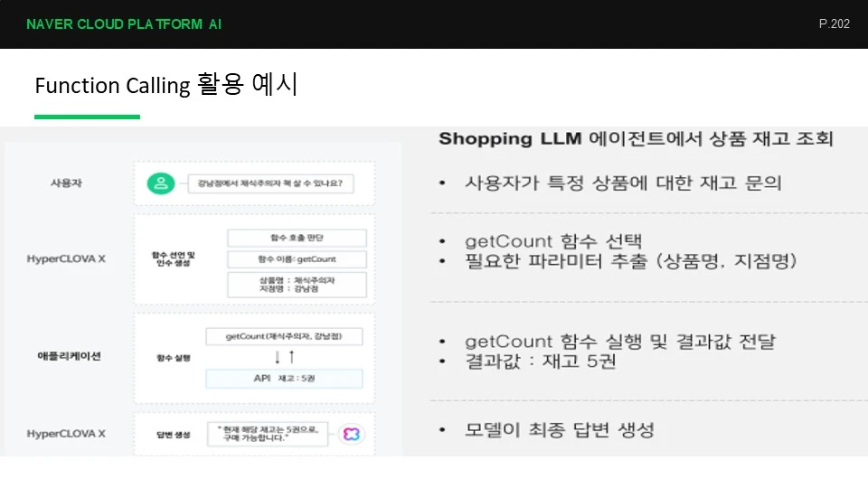Click the 'Shopping LLM 에이전트' heading
Screen dimensions: 868x488
(636, 138)
